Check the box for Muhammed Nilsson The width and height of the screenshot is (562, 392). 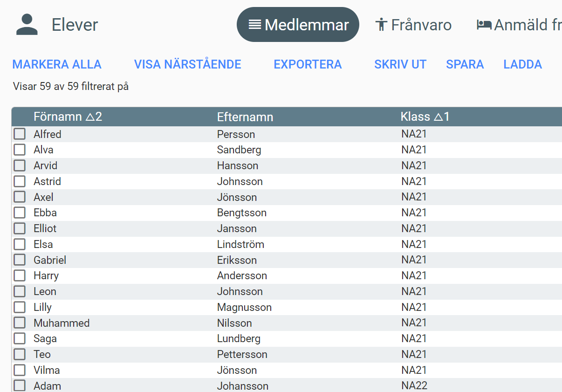click(x=20, y=323)
